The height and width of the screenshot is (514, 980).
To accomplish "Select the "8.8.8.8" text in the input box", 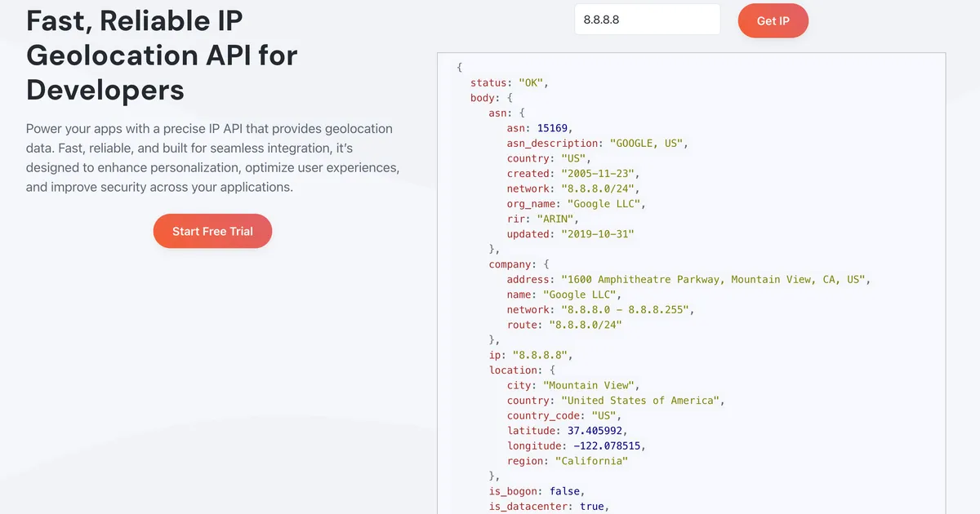I will pyautogui.click(x=602, y=19).
